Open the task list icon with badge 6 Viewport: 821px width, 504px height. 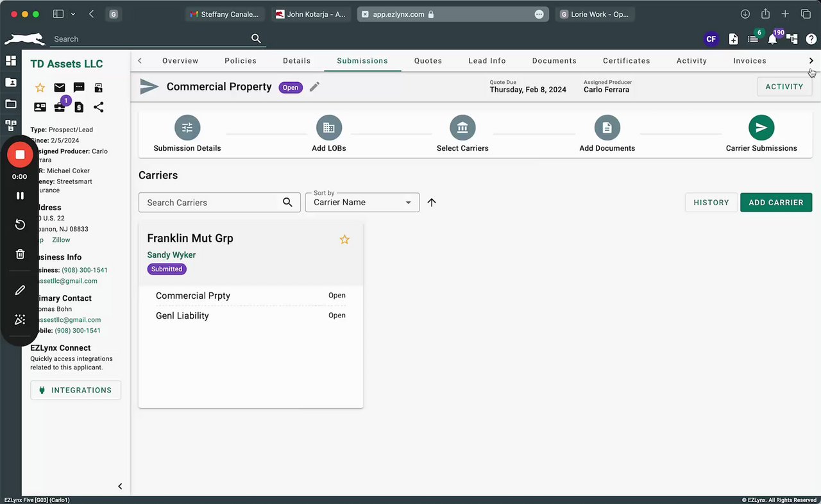coord(753,39)
